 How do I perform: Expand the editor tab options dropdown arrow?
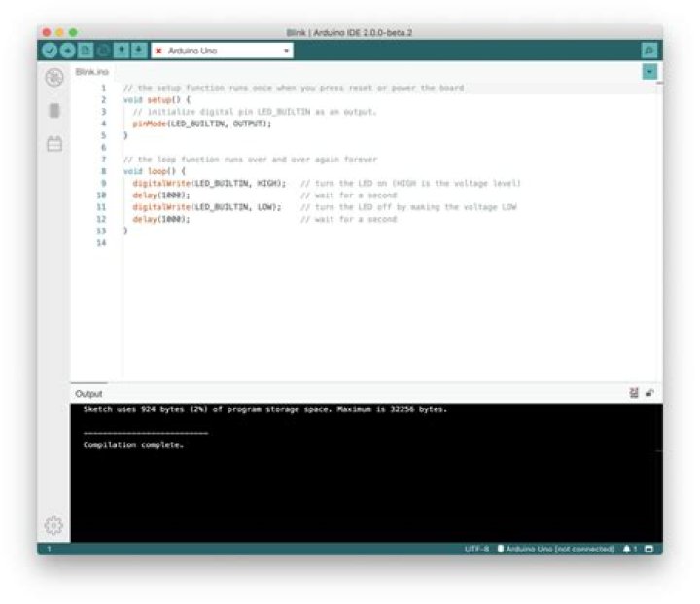click(x=649, y=72)
